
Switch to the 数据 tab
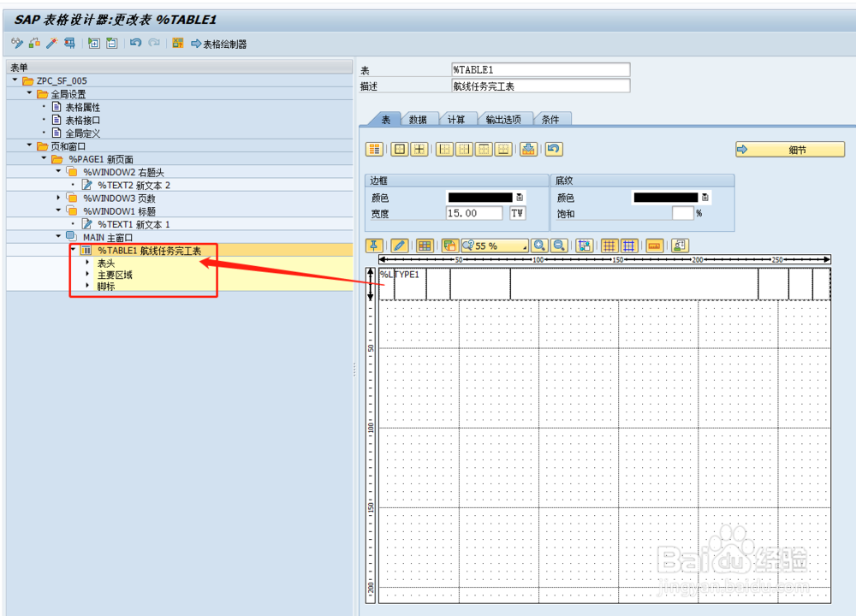(x=419, y=119)
